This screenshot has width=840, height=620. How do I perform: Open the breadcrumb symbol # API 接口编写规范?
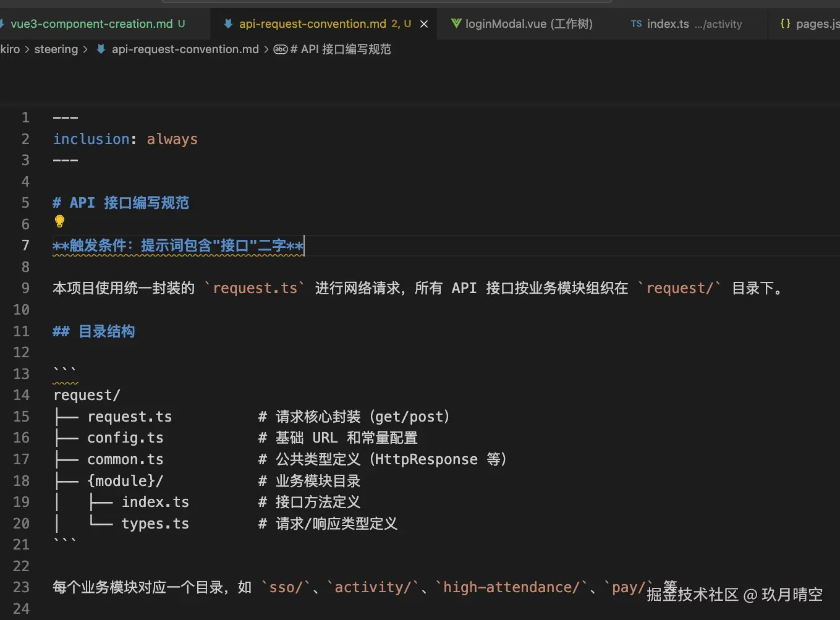340,49
